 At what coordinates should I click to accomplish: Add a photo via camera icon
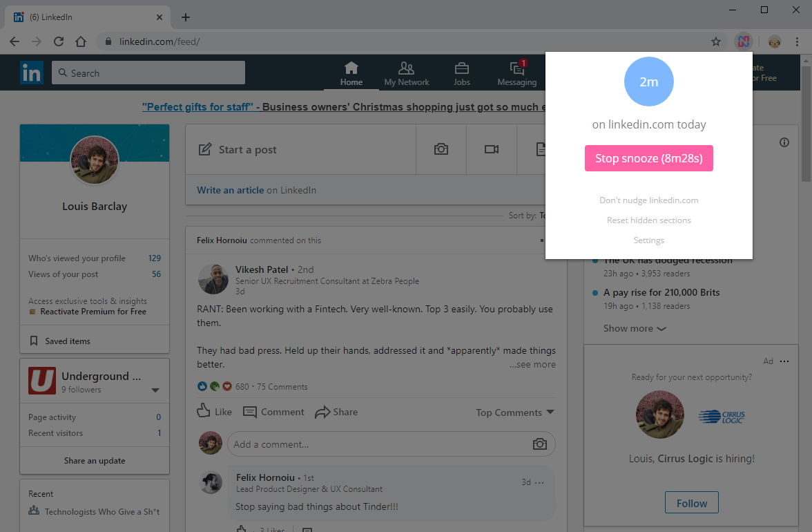point(441,149)
